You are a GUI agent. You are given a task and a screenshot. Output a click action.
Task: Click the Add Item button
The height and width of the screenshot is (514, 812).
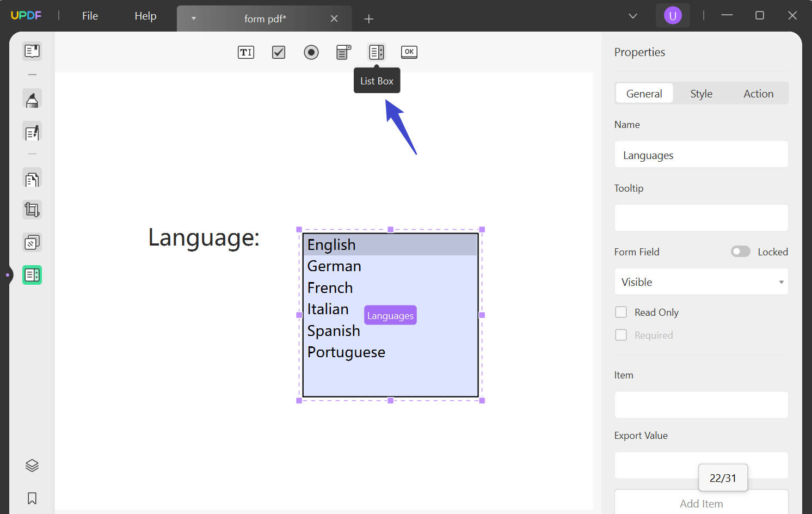coord(701,503)
